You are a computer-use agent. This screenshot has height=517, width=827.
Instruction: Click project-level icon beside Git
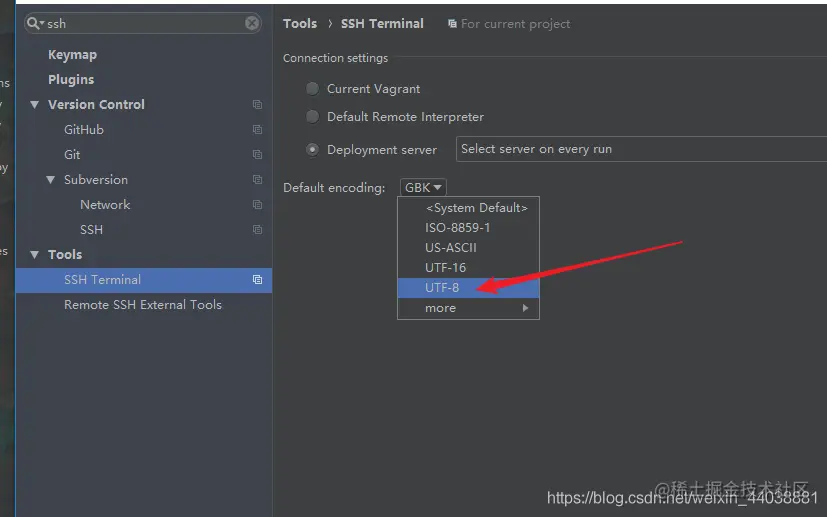257,155
